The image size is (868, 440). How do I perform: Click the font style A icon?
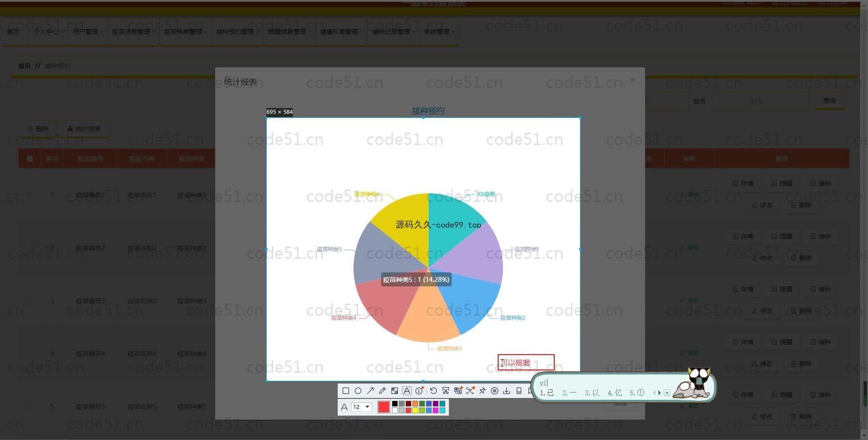[344, 407]
